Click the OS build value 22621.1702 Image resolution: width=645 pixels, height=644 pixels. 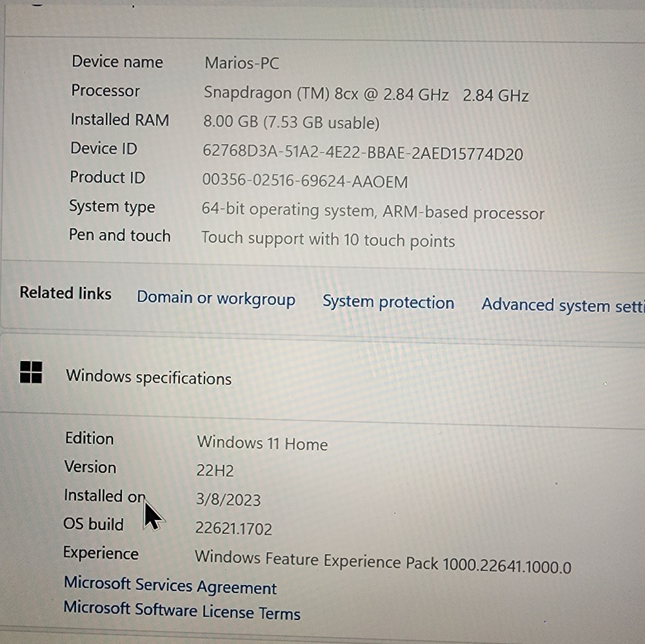[x=234, y=529]
